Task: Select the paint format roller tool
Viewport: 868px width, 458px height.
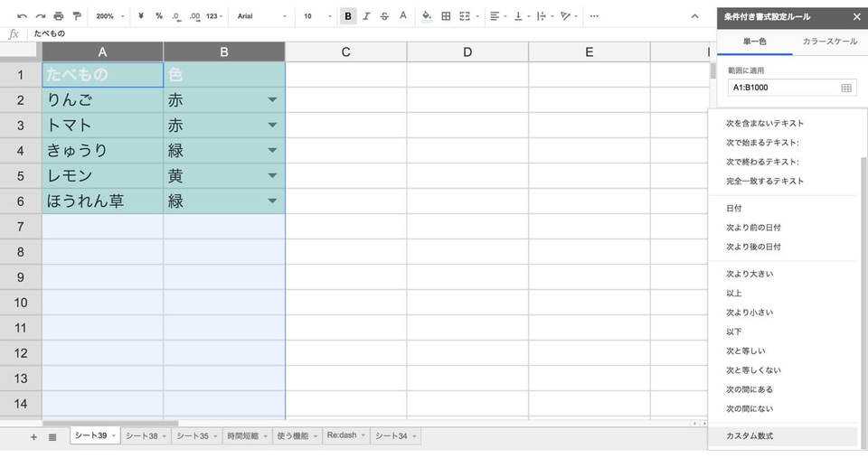Action: coord(76,16)
